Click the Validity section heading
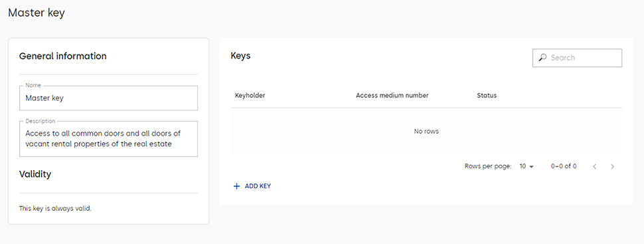644x244 pixels. tap(35, 174)
